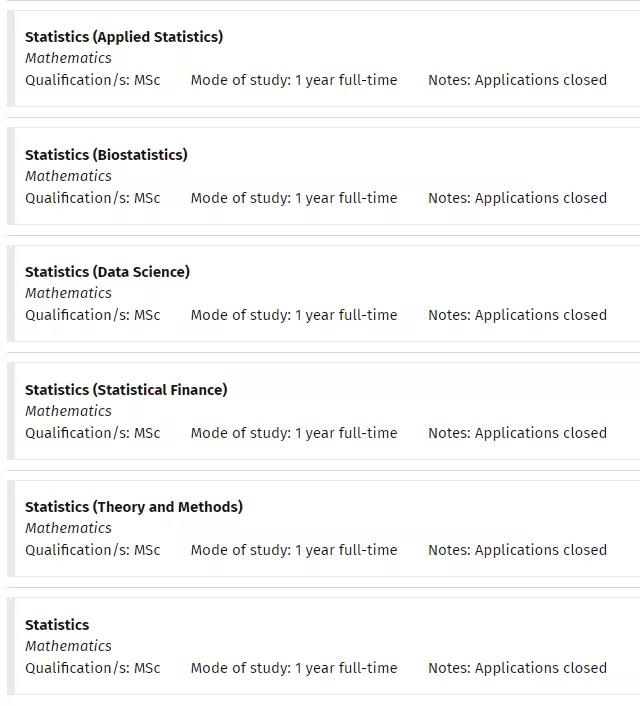Select Theory and Methods 'Mode of study' text

294,550
